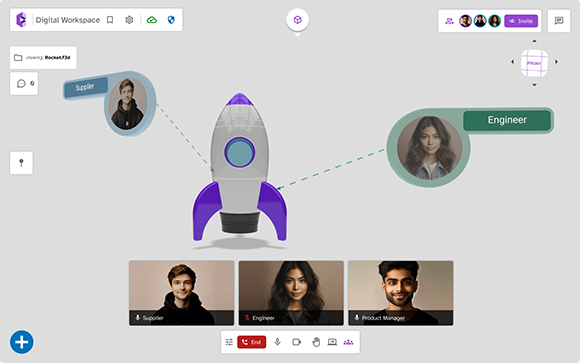Image resolution: width=580 pixels, height=363 pixels.
Task: Open the participants icon near the avatars
Action: click(449, 21)
